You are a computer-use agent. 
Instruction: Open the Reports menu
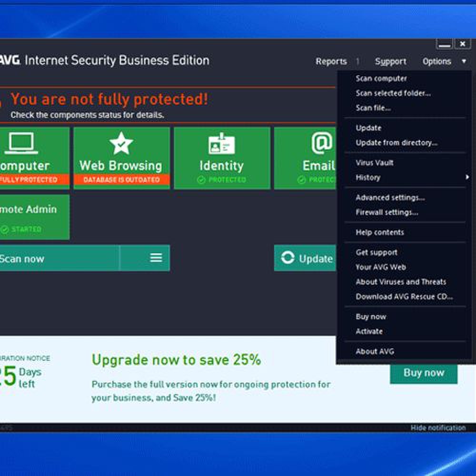pos(331,61)
